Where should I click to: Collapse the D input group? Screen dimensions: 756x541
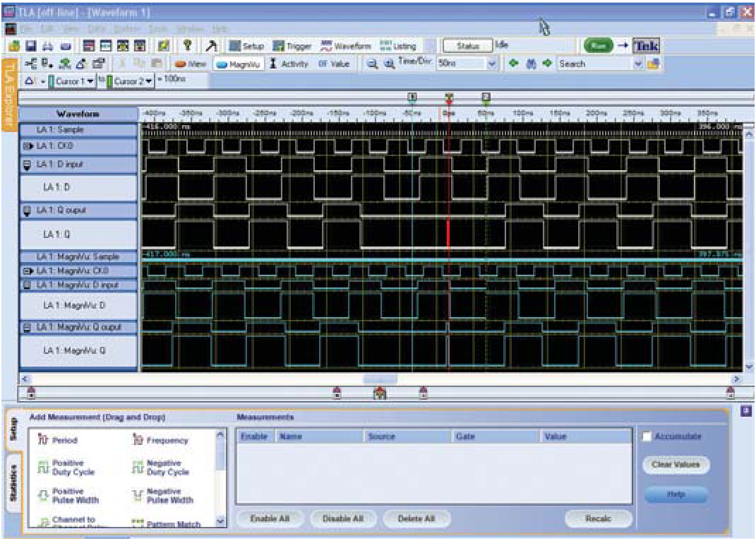28,165
